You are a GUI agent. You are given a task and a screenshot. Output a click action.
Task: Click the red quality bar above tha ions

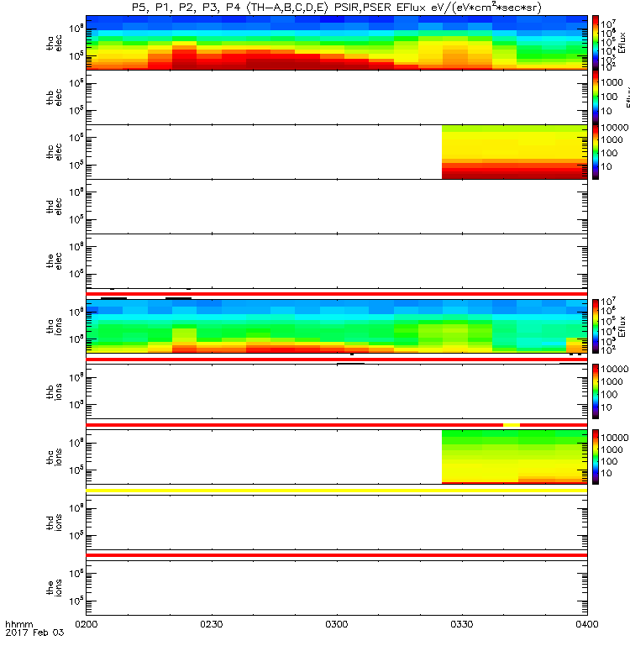(x=337, y=294)
